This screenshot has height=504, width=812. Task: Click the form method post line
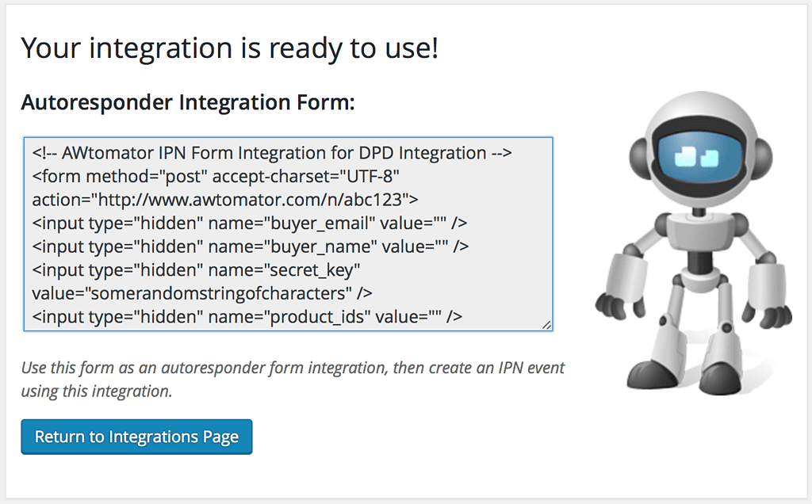[x=216, y=177]
